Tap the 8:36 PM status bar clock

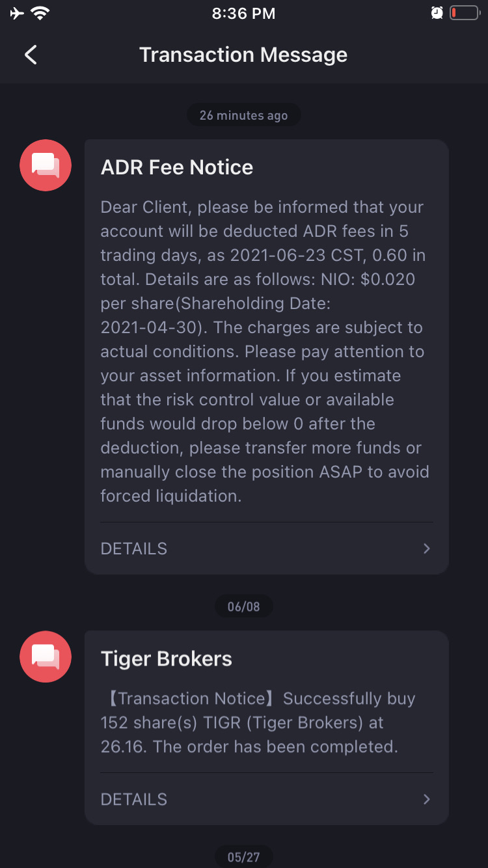(243, 13)
